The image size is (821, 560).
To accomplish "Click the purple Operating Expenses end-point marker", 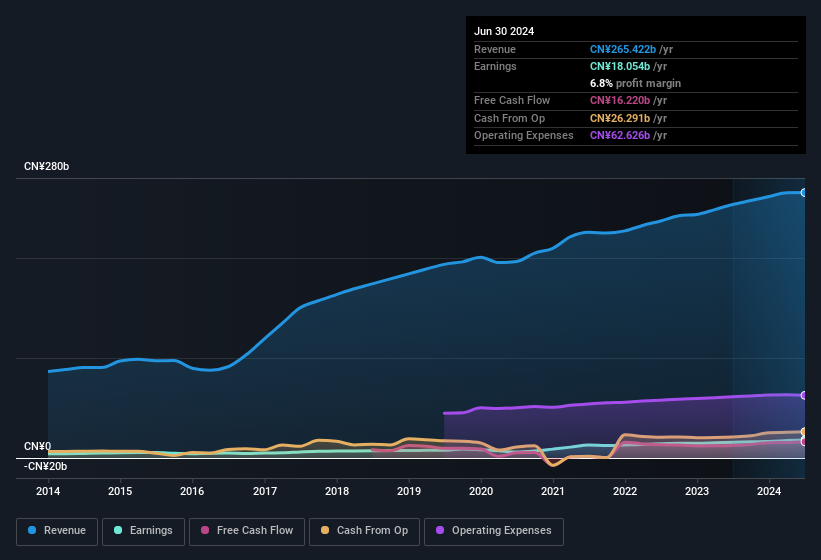I will pyautogui.click(x=804, y=395).
